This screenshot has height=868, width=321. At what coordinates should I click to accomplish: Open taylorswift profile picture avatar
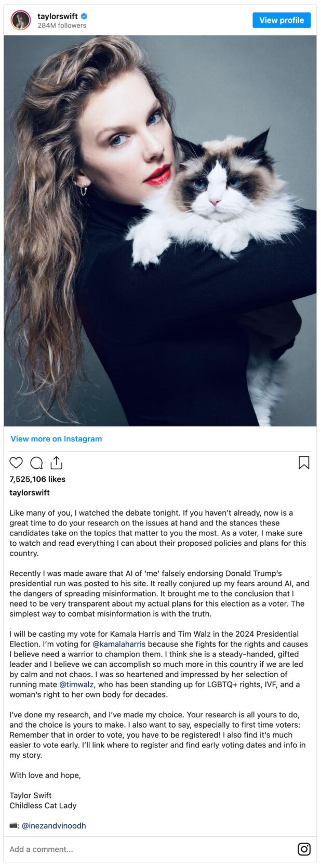21,20
